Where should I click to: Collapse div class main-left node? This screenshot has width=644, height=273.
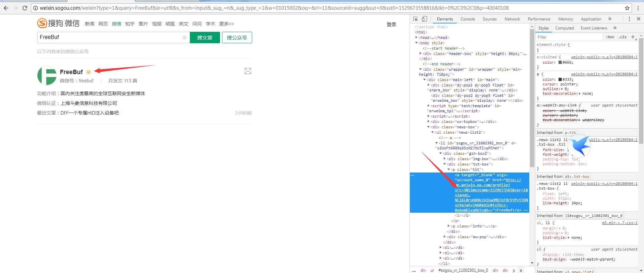(425, 80)
